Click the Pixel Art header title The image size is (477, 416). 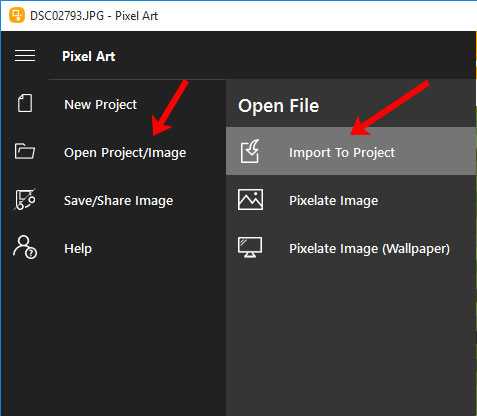89,56
